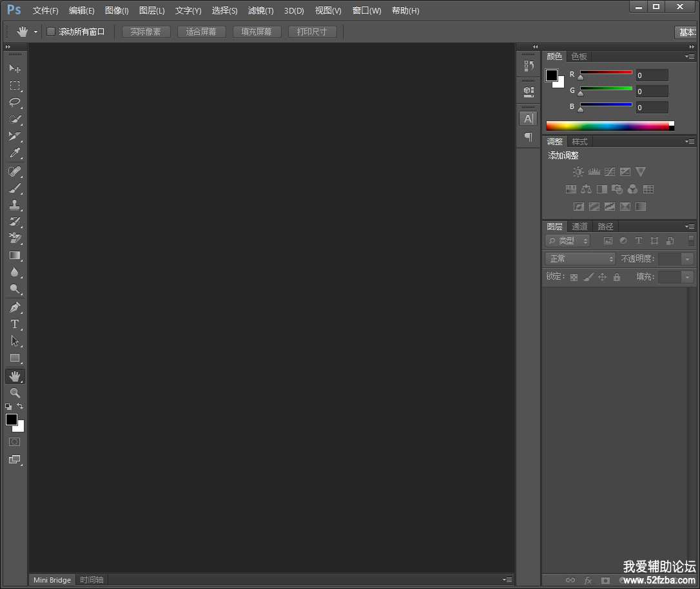Switch to the 通道 tab

pyautogui.click(x=579, y=227)
